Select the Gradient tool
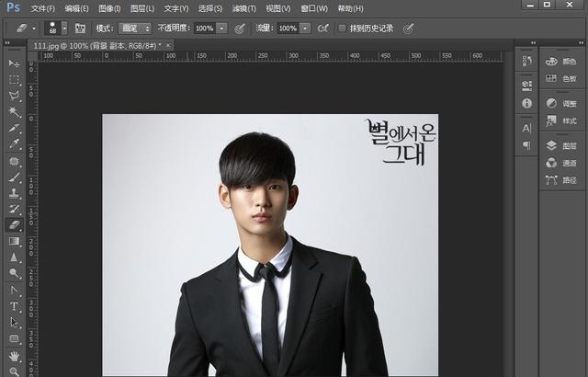 tap(14, 241)
